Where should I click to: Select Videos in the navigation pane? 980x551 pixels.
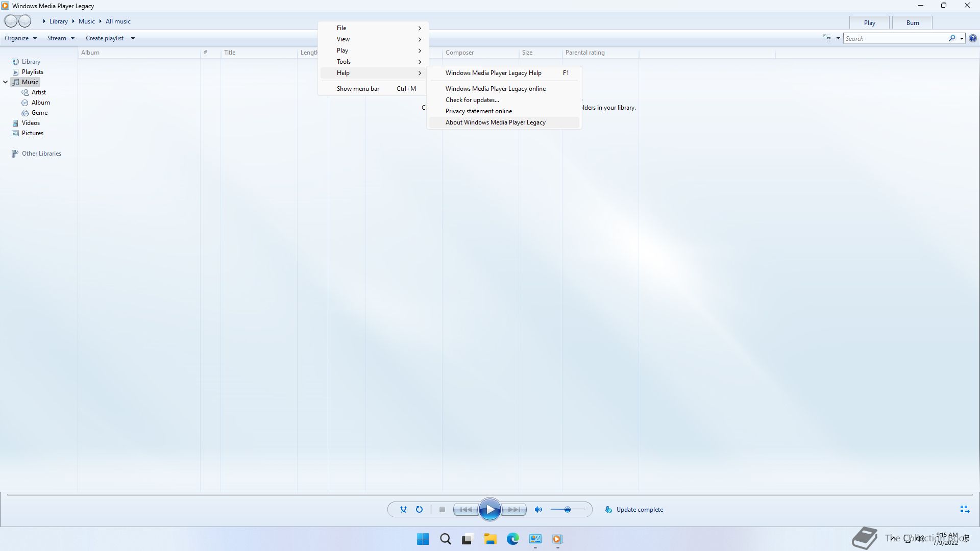[26, 123]
